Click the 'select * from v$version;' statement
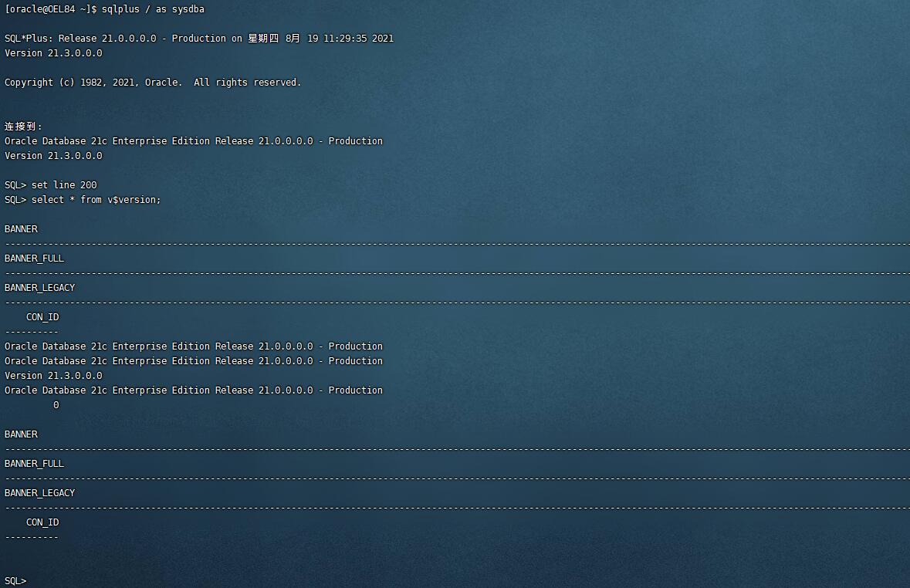 click(96, 200)
